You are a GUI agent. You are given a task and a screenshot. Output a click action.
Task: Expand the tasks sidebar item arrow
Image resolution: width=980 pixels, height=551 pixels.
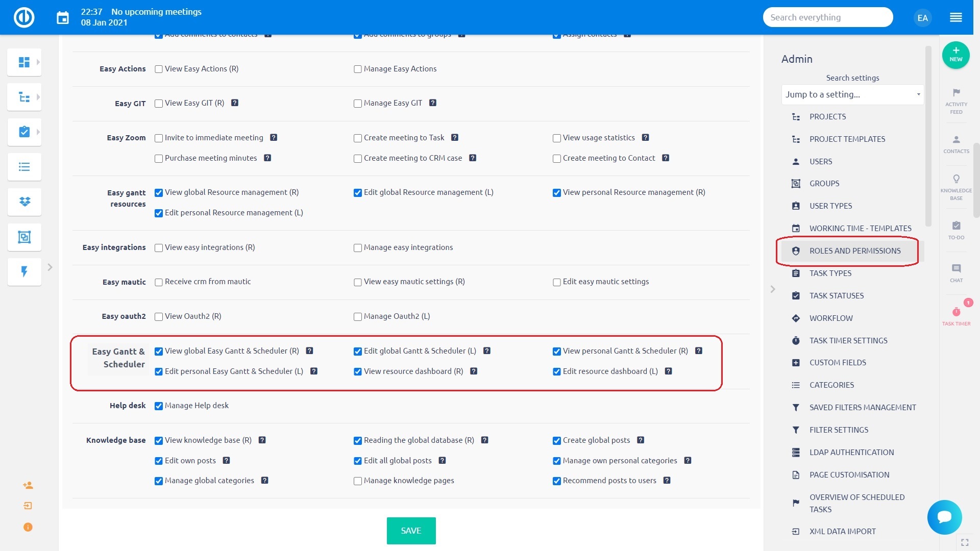(38, 132)
